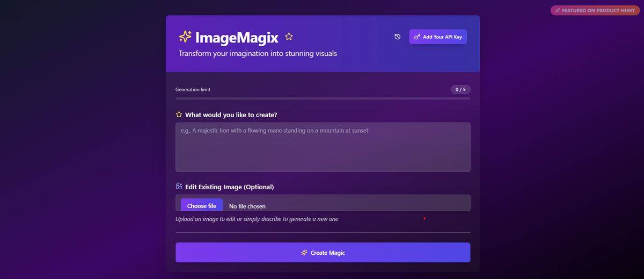
Task: Click the "Upload an image to edit" hint text
Action: coord(257,219)
